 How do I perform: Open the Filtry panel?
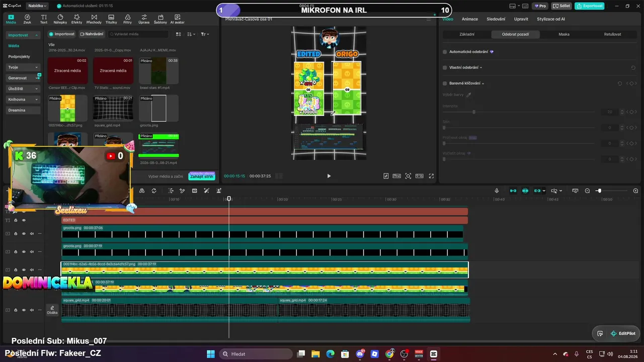[x=127, y=19]
